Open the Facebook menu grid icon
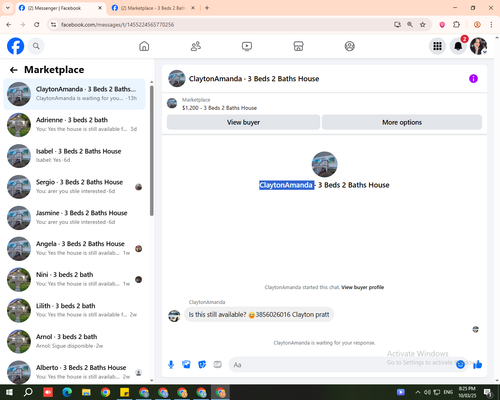The width and height of the screenshot is (500, 400). click(437, 46)
